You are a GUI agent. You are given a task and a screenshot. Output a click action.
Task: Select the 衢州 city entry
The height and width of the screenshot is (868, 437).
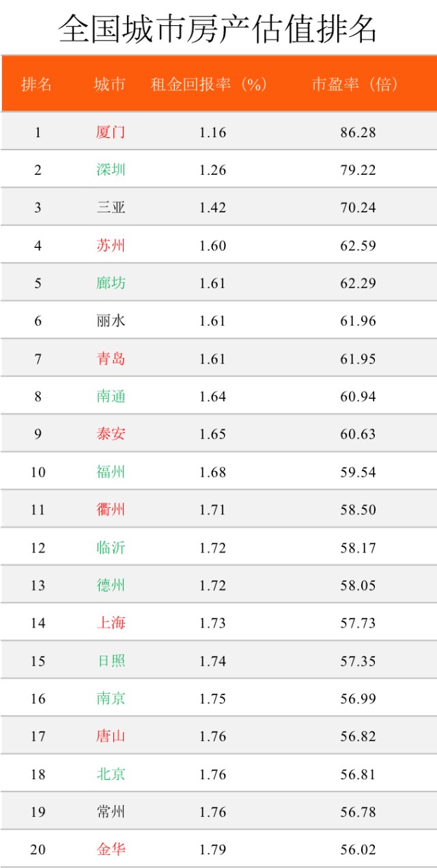tap(111, 509)
